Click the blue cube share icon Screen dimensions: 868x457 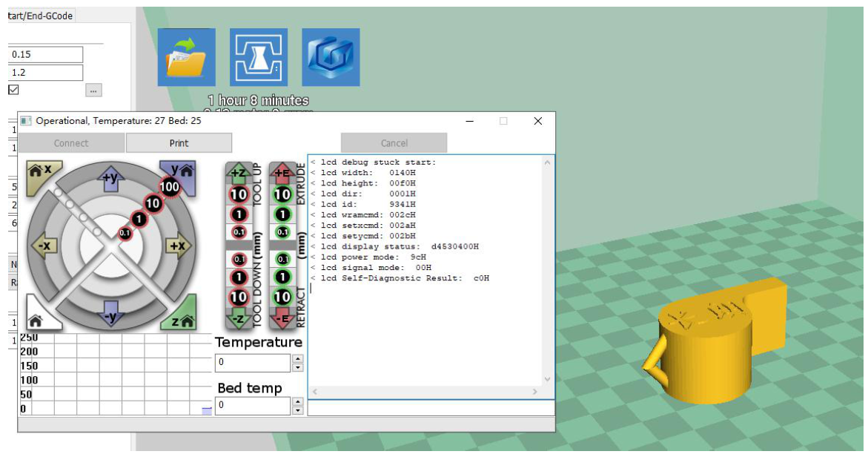[x=331, y=57]
